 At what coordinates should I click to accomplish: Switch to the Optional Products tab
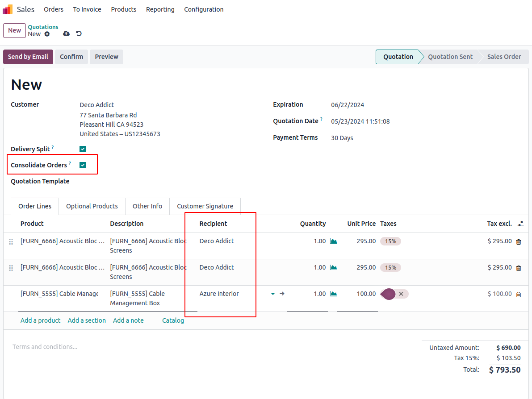click(92, 206)
